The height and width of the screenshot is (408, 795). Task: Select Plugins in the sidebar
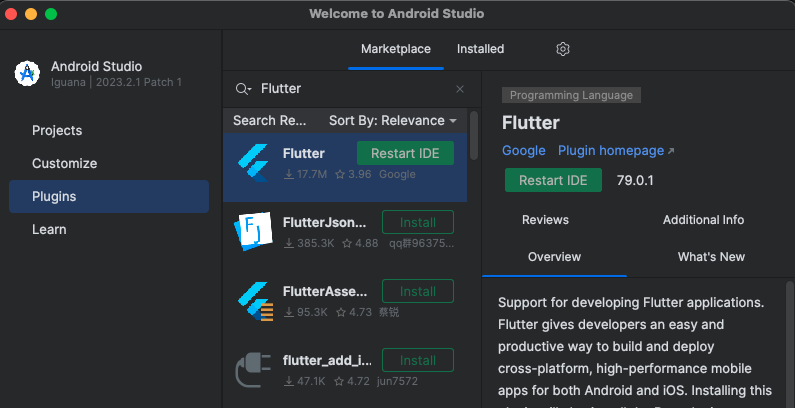tap(109, 197)
